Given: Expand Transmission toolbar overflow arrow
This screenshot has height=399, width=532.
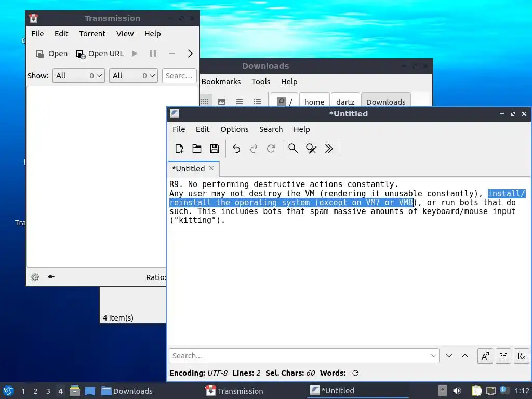Looking at the screenshot, I should click(x=190, y=54).
